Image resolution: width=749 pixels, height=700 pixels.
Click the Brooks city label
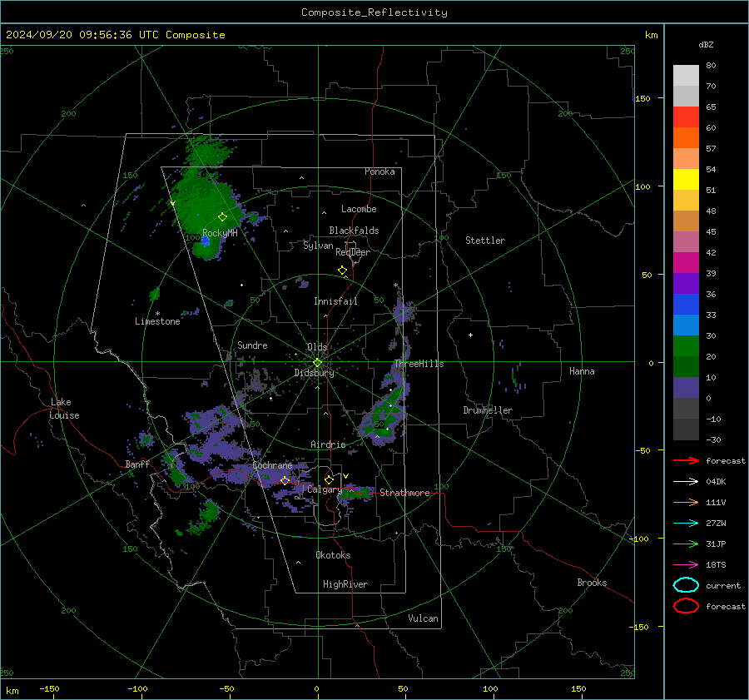coord(592,583)
